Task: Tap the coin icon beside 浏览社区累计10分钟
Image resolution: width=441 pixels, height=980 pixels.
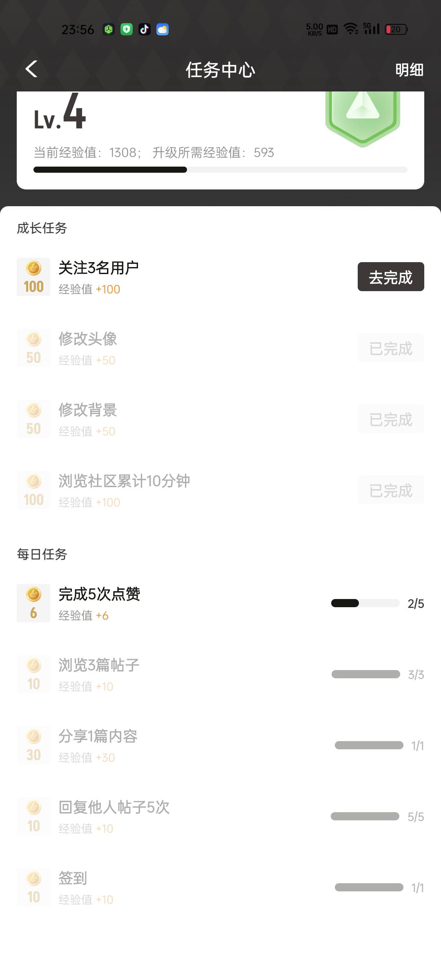Action: click(33, 490)
